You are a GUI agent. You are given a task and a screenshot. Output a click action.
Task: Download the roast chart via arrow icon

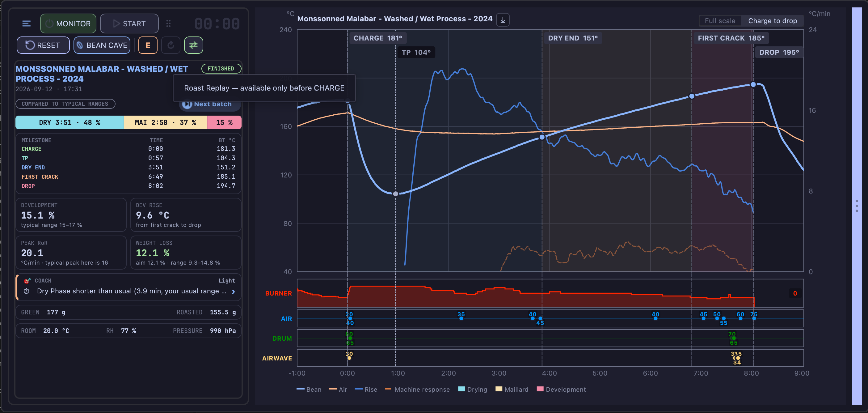point(503,20)
